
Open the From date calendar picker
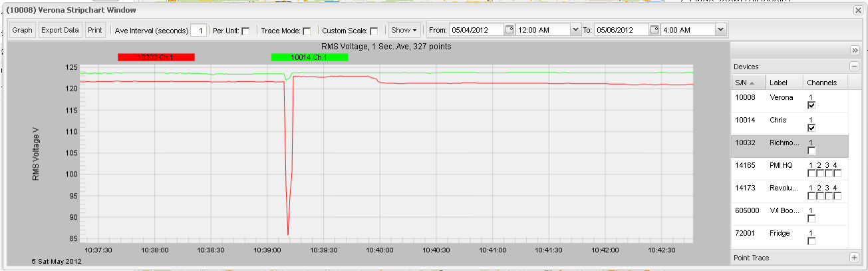pos(509,30)
